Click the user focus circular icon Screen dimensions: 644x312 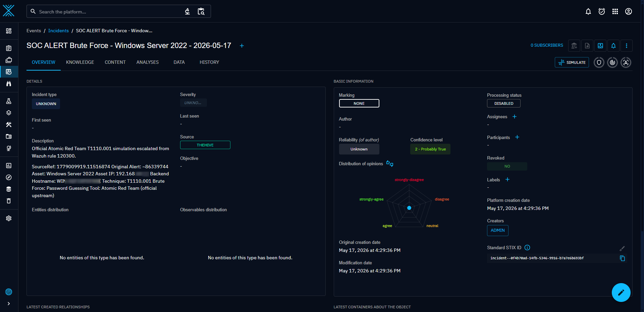point(626,62)
